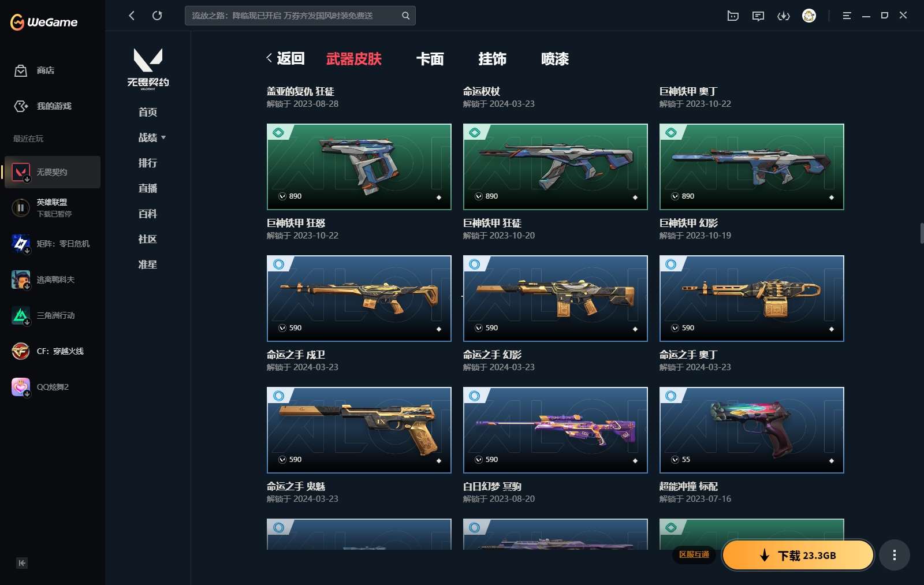Viewport: 924px width, 585px height.
Task: Open the folder inbox icon in the header
Action: [x=733, y=16]
